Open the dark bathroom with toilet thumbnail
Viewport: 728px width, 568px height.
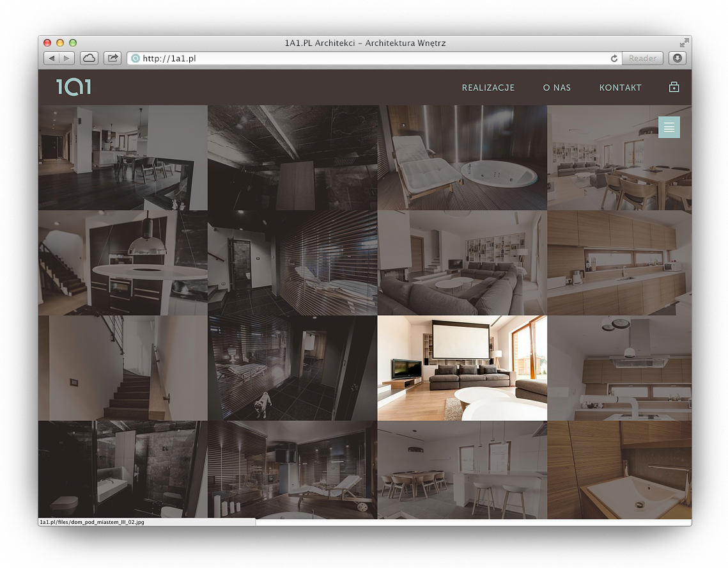pos(123,469)
